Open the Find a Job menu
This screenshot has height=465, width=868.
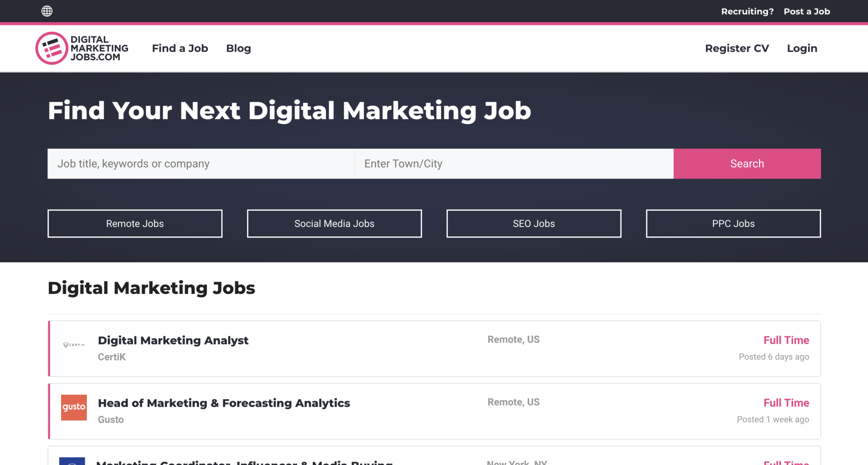[x=180, y=48]
